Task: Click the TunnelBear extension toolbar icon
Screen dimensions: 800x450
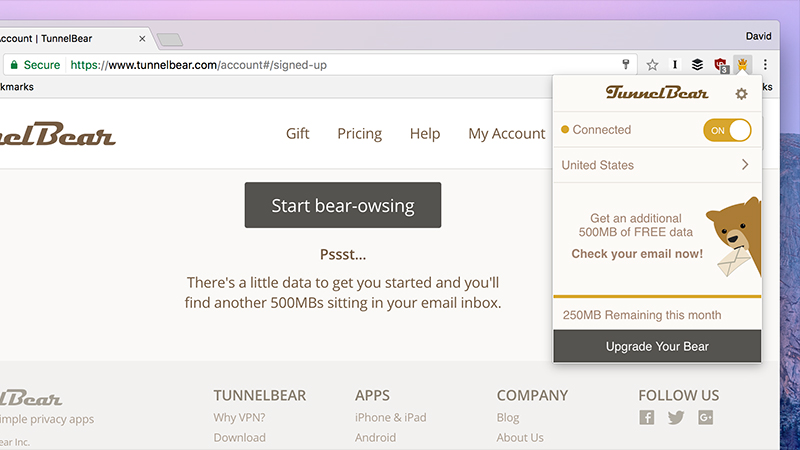Action: pos(742,65)
